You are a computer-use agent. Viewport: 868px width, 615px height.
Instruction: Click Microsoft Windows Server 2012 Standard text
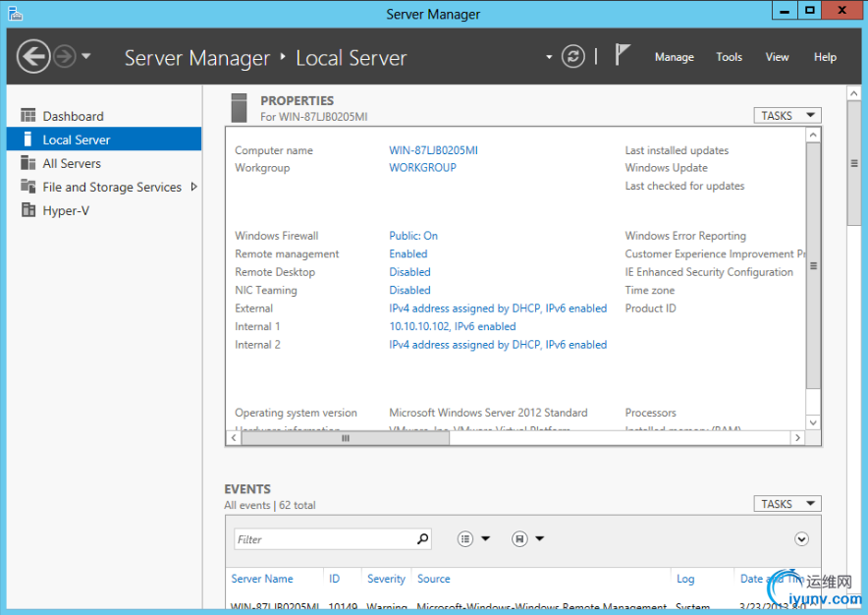pos(488,413)
